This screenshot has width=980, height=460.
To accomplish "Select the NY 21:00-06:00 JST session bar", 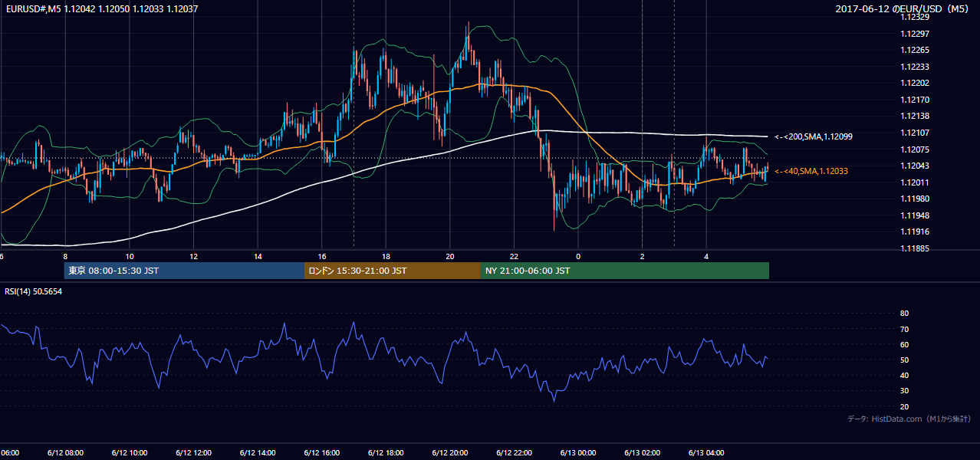I will [625, 271].
